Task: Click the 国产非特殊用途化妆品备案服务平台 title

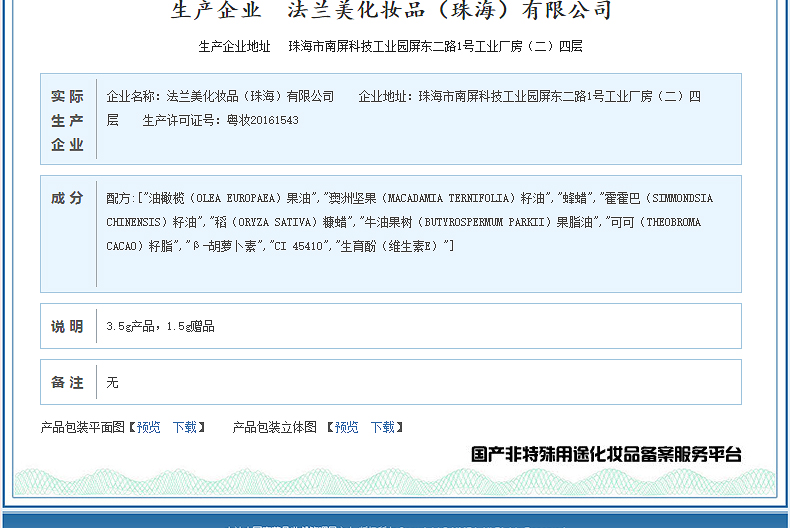Action: click(x=606, y=454)
